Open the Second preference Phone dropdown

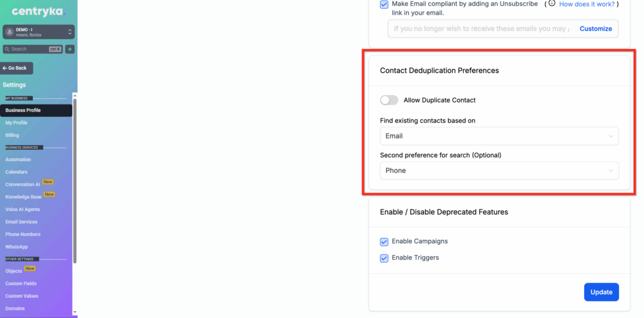point(499,171)
